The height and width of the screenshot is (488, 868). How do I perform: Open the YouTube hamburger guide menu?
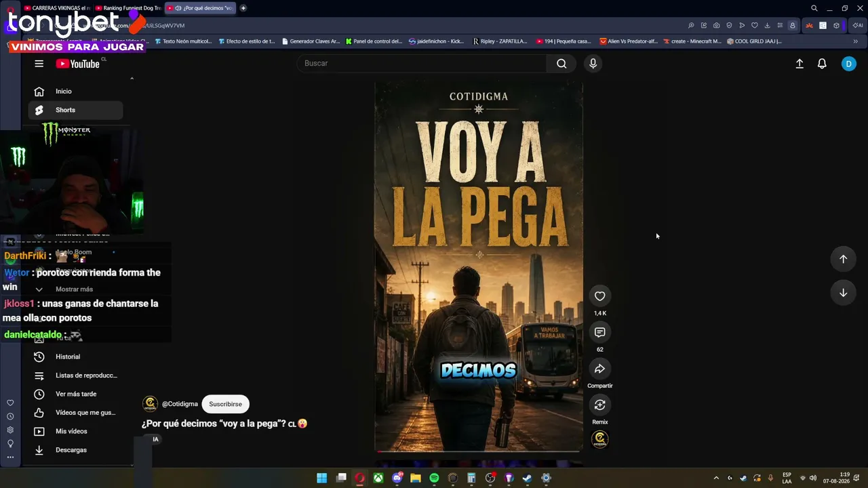tap(39, 64)
